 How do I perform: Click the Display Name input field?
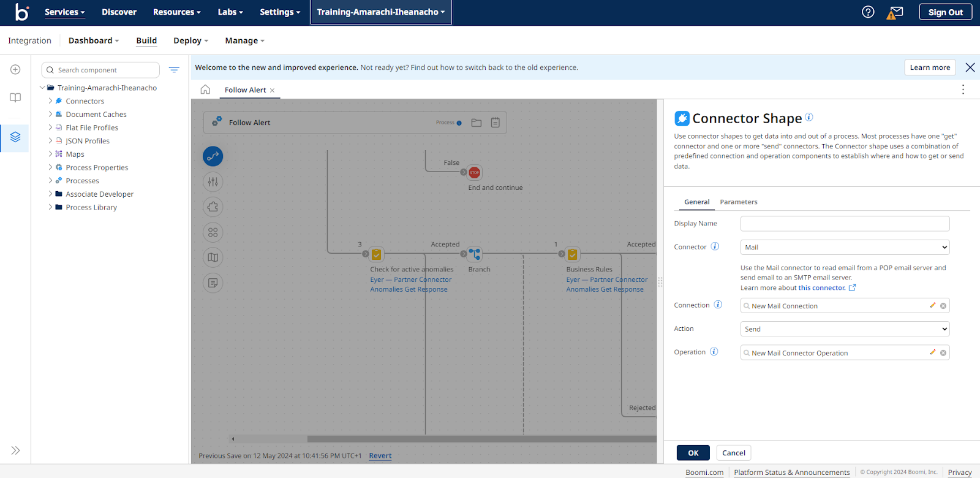tap(845, 224)
